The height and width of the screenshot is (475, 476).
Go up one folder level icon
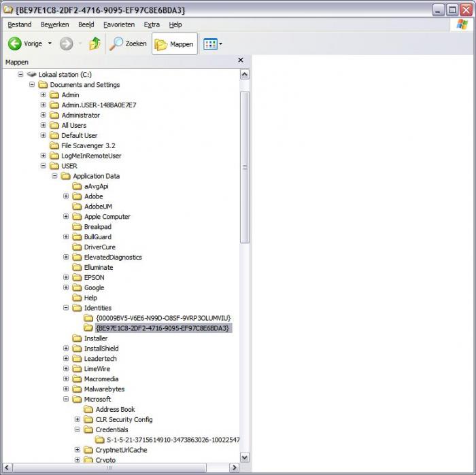[95, 43]
